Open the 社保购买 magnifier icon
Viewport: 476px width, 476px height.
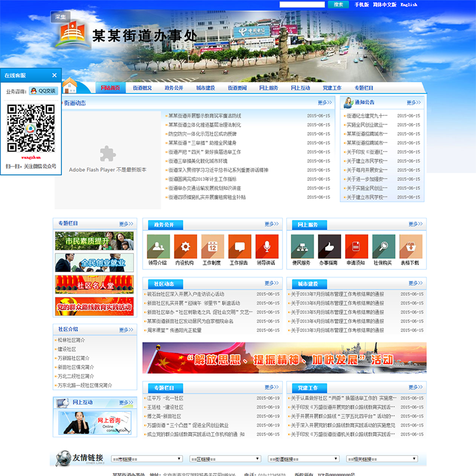point(384,246)
